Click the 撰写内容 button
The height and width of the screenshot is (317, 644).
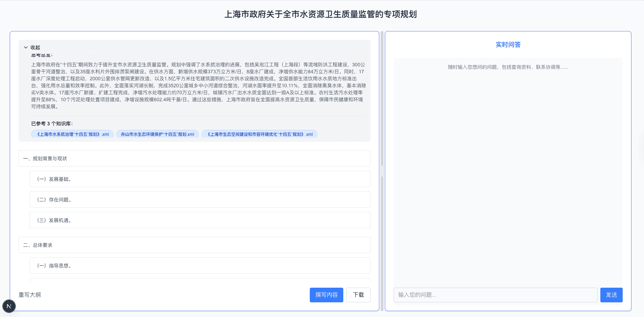326,295
